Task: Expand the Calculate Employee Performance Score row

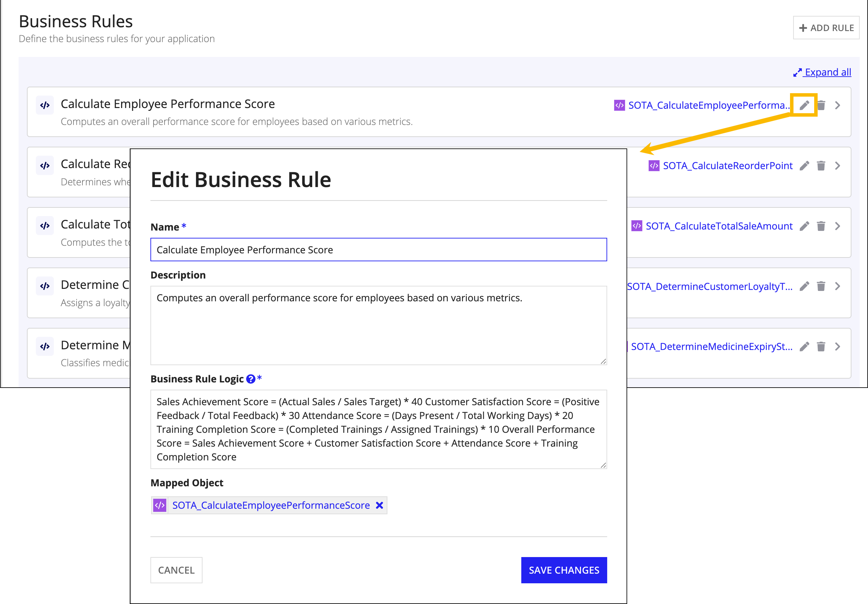Action: coord(838,105)
